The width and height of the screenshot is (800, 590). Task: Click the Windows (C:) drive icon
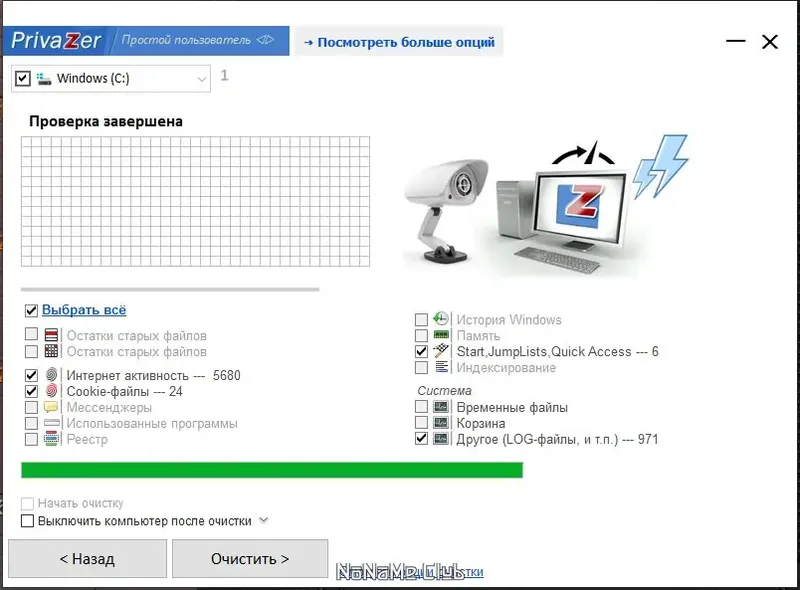coord(44,79)
